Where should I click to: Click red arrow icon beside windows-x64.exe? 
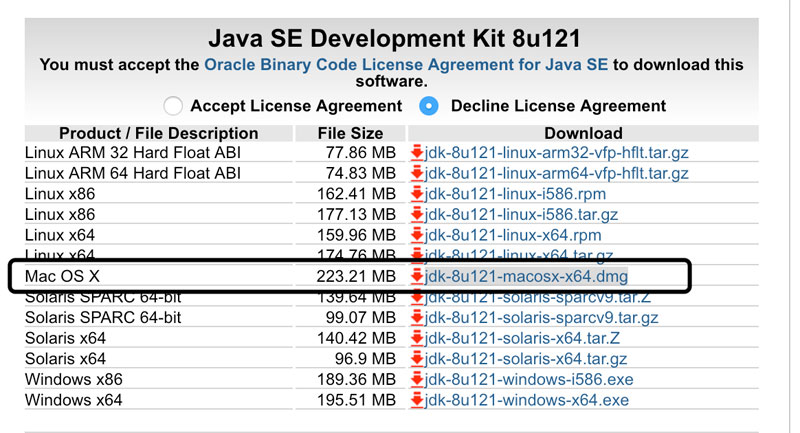[417, 400]
